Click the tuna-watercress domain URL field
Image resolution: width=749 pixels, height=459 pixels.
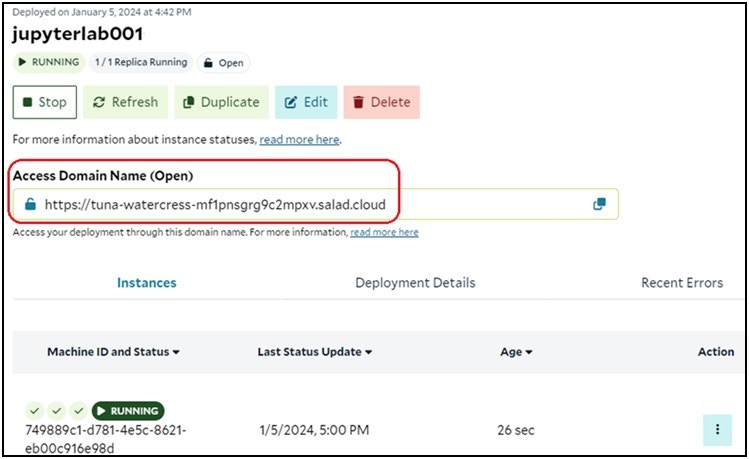coord(315,204)
